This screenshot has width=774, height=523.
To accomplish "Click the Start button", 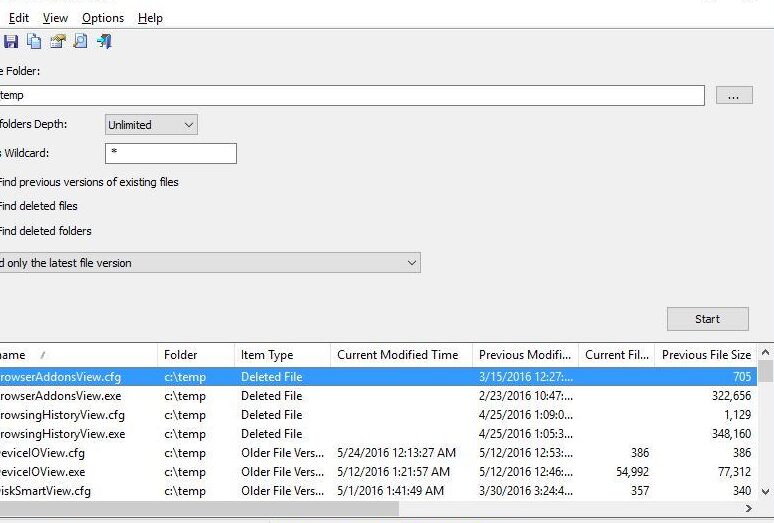I will (x=707, y=319).
